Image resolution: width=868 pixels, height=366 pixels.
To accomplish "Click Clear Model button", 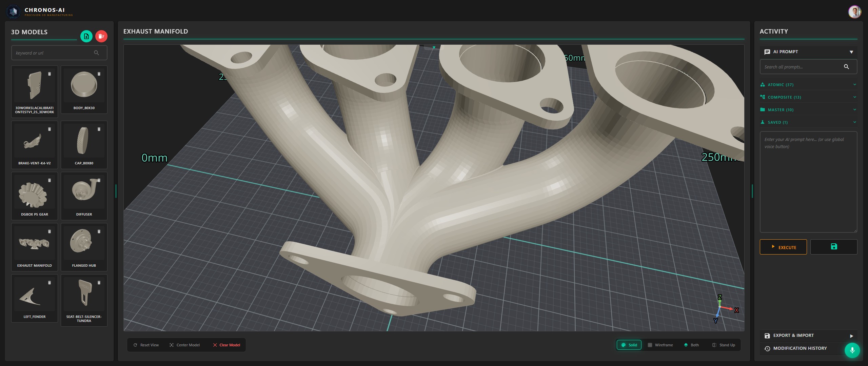I will click(226, 345).
